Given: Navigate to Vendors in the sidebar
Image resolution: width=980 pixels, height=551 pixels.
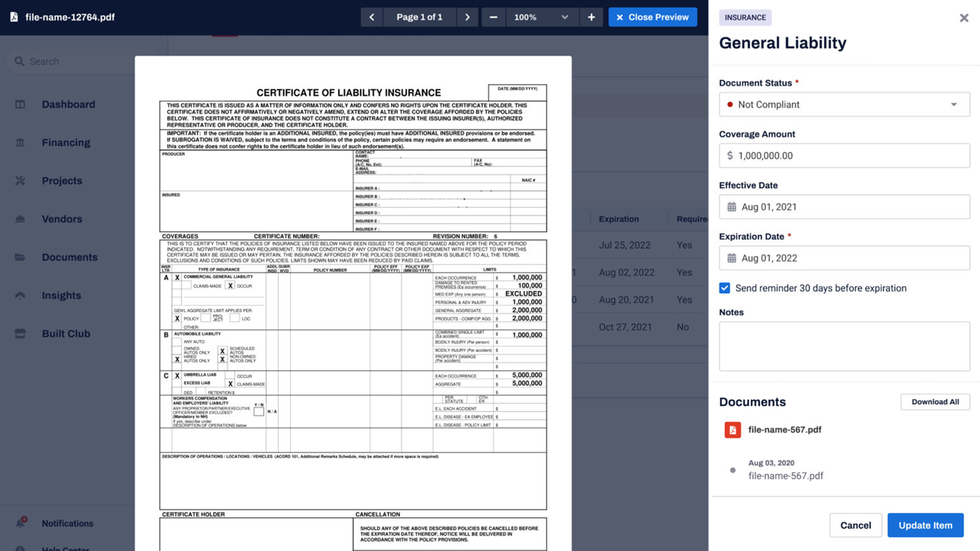Looking at the screenshot, I should pos(62,219).
